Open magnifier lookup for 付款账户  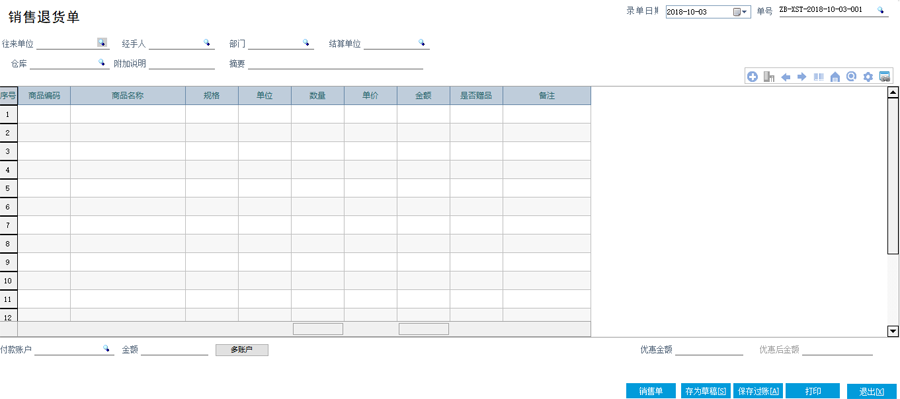click(x=106, y=348)
